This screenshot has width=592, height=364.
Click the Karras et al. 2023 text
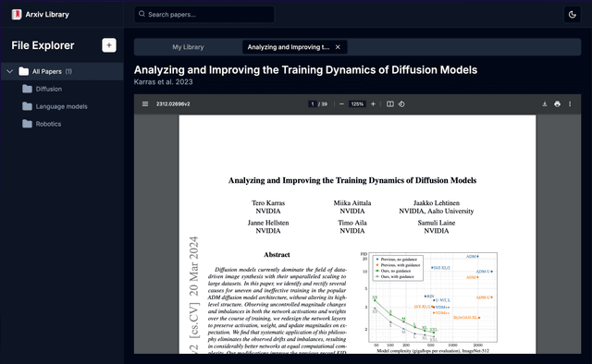coord(163,82)
